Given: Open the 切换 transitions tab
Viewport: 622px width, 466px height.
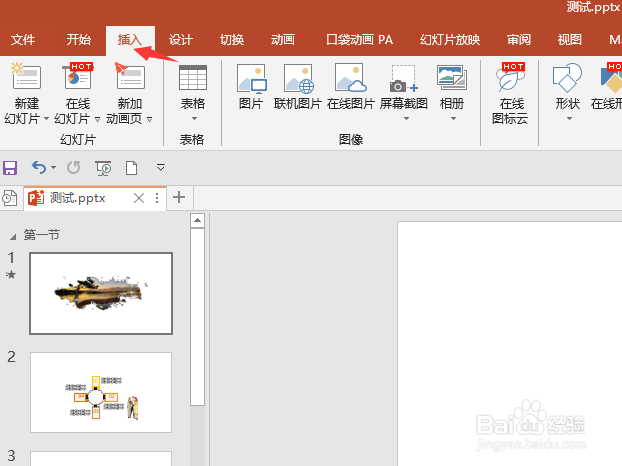Looking at the screenshot, I should tap(232, 40).
